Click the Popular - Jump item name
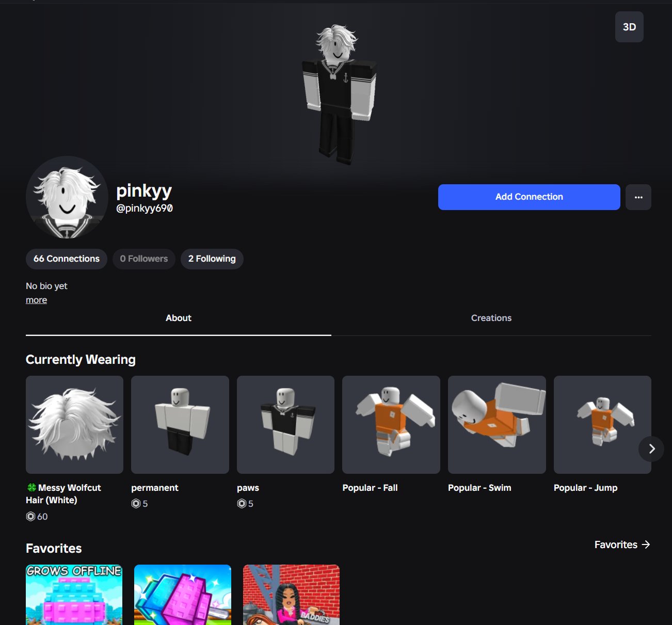Viewport: 672px width, 625px height. click(585, 488)
